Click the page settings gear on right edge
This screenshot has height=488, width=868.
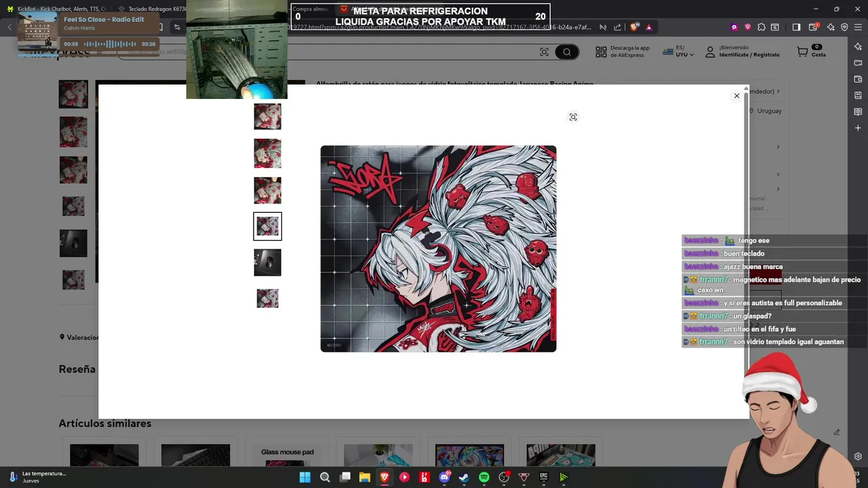point(858,456)
